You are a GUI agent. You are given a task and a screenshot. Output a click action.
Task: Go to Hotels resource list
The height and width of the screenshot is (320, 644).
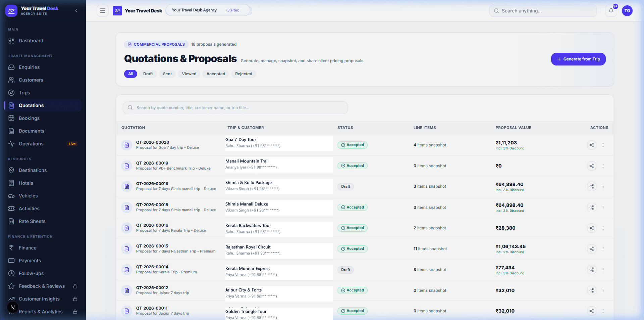point(43,183)
